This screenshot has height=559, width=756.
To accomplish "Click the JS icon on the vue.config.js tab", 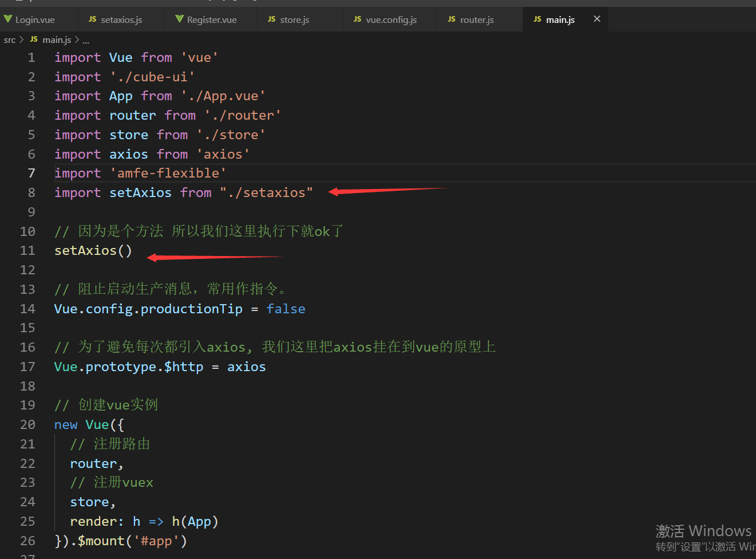I will [x=358, y=19].
